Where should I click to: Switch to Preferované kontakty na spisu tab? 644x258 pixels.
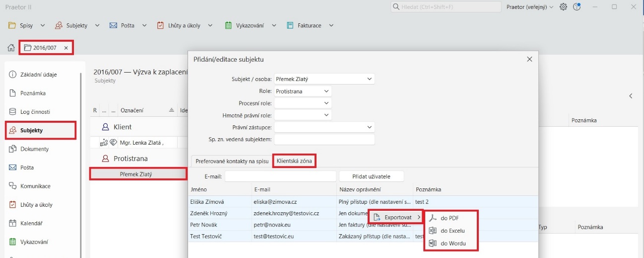232,161
